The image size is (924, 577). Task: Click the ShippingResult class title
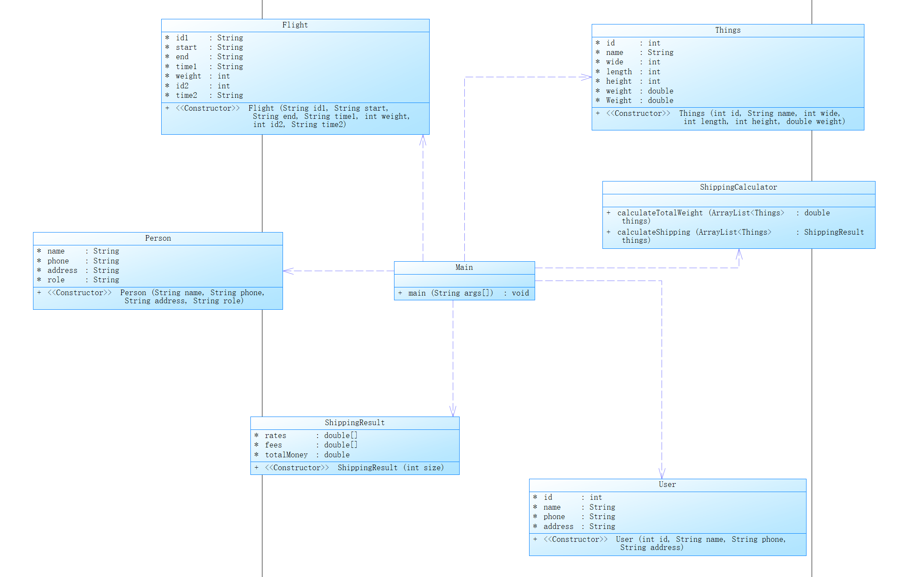(355, 423)
